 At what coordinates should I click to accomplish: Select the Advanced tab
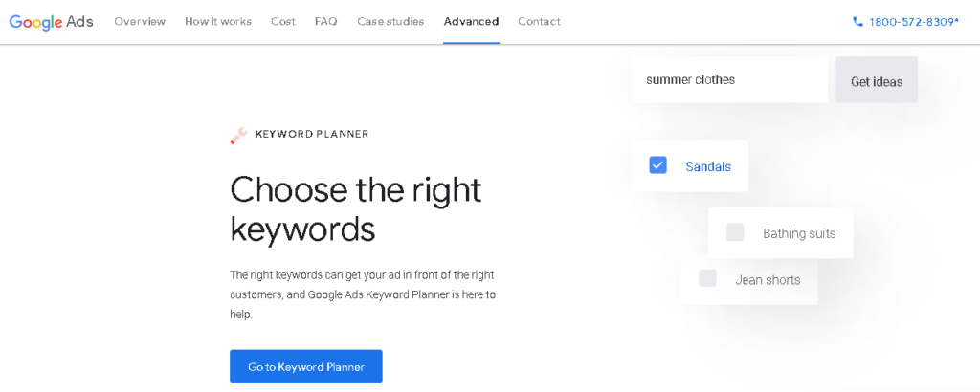(x=471, y=21)
